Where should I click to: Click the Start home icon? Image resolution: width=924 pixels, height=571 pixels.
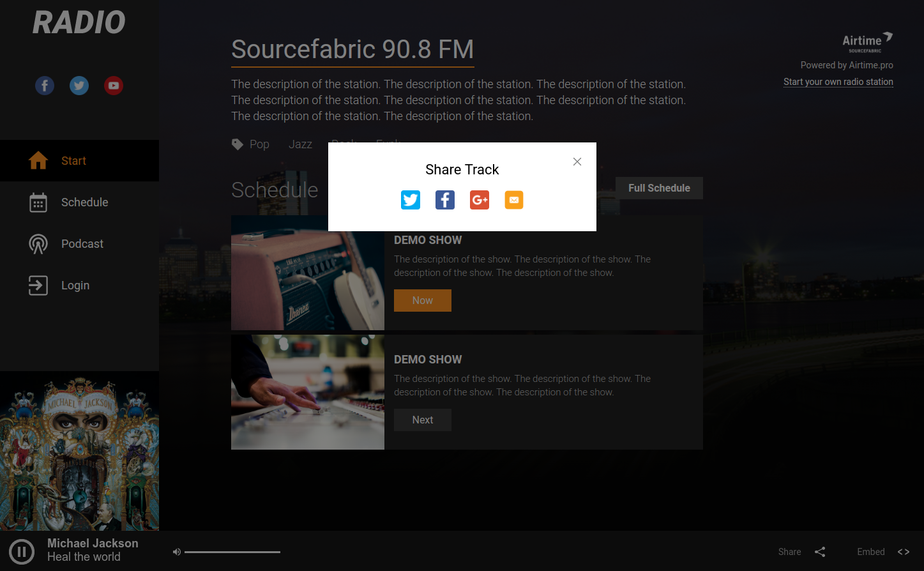pyautogui.click(x=38, y=160)
